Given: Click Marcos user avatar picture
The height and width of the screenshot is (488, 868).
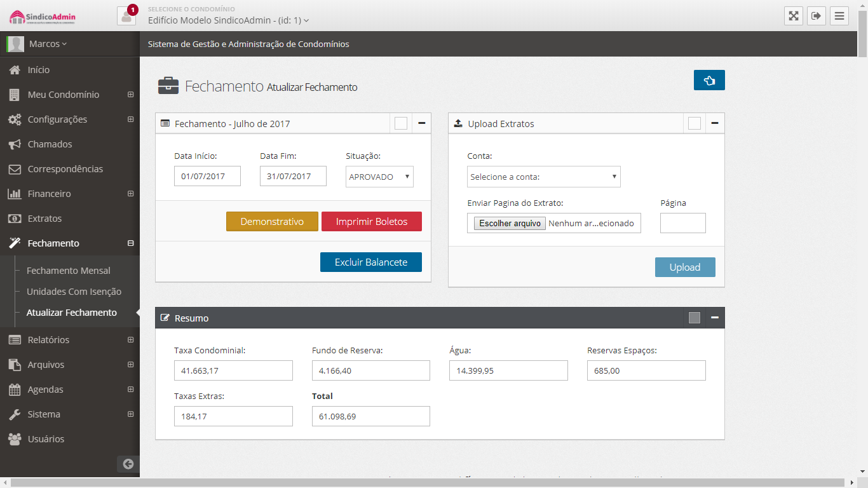Looking at the screenshot, I should pos(15,44).
